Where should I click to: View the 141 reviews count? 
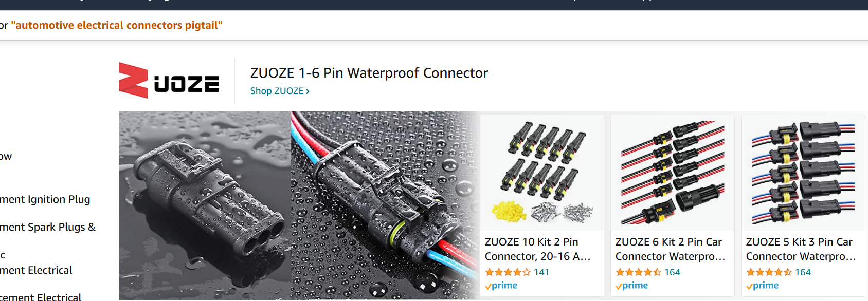coord(541,272)
